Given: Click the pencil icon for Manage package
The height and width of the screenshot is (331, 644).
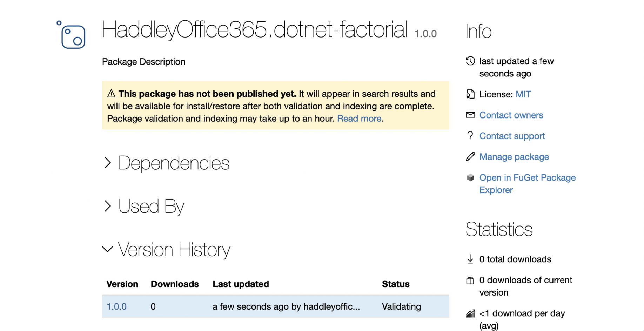Looking at the screenshot, I should 470,157.
